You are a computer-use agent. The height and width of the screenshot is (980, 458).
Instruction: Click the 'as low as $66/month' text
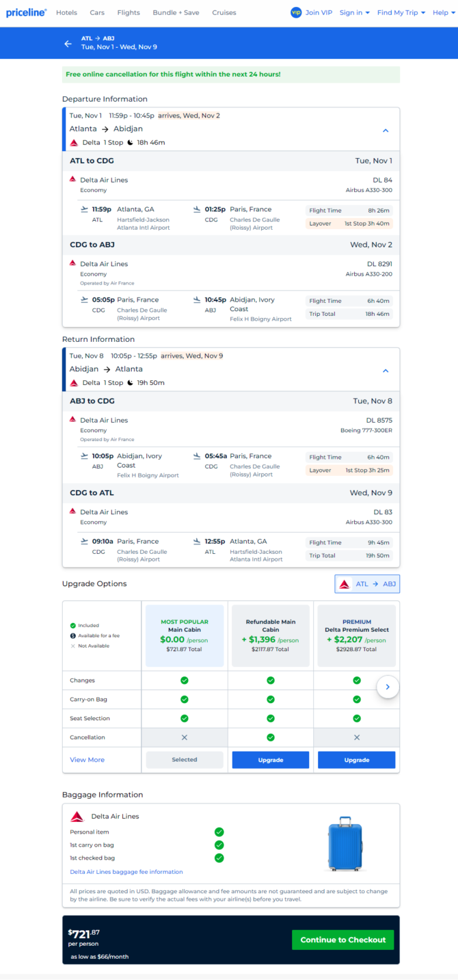100,957
